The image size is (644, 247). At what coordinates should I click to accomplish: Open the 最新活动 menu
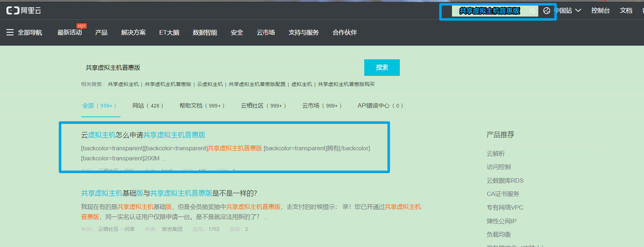[x=70, y=32]
